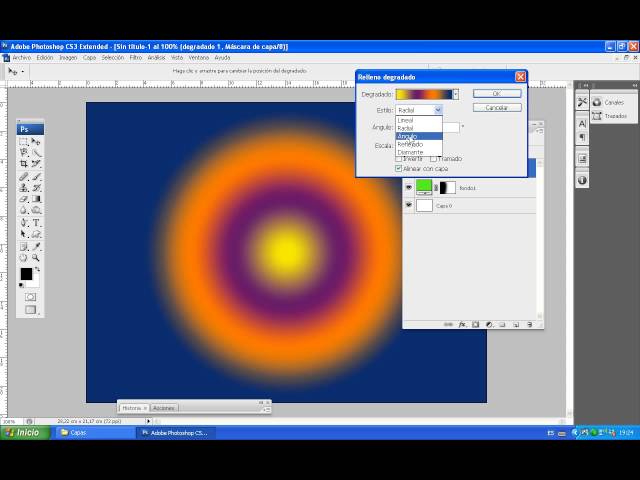Enable the Invertir checkbox
Image resolution: width=640 pixels, height=480 pixels.
coord(399,158)
